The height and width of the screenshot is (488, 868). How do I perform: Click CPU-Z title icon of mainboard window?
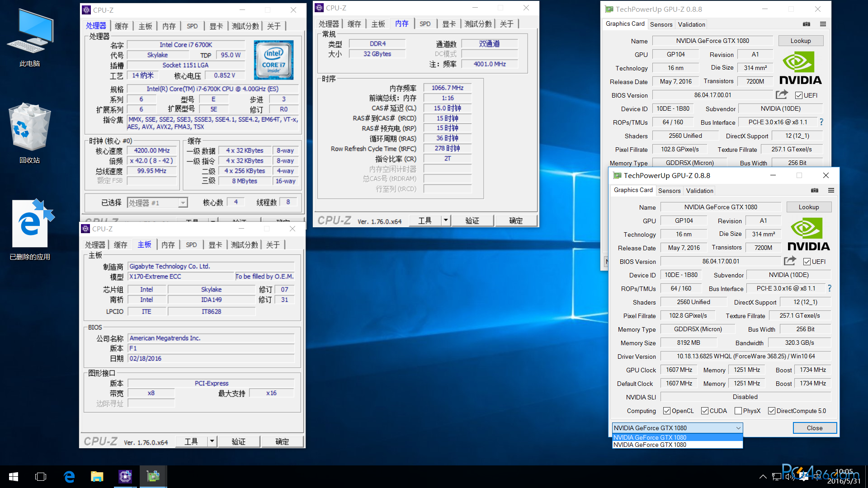click(x=85, y=229)
